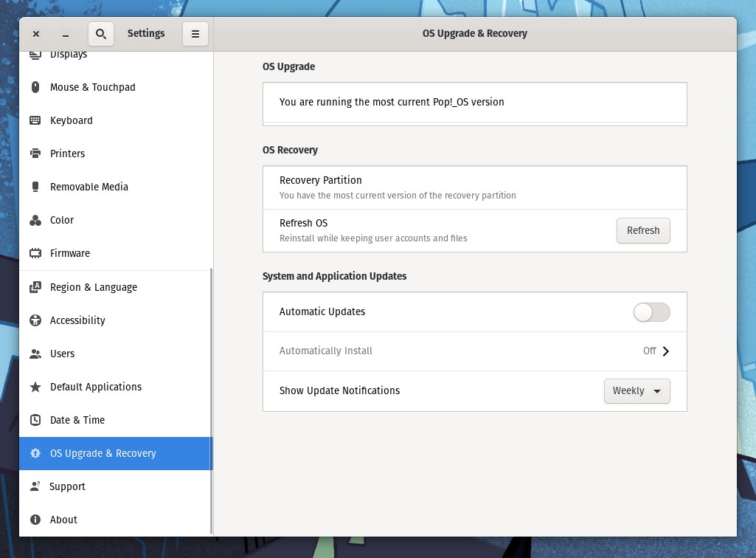This screenshot has height=558, width=756.
Task: Open the hamburger menu in Settings
Action: point(195,33)
